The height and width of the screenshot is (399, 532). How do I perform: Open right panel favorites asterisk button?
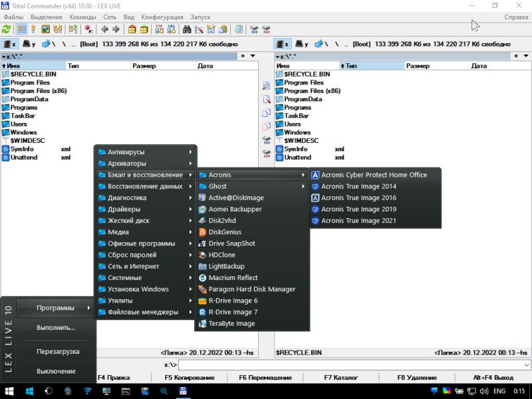pyautogui.click(x=516, y=56)
